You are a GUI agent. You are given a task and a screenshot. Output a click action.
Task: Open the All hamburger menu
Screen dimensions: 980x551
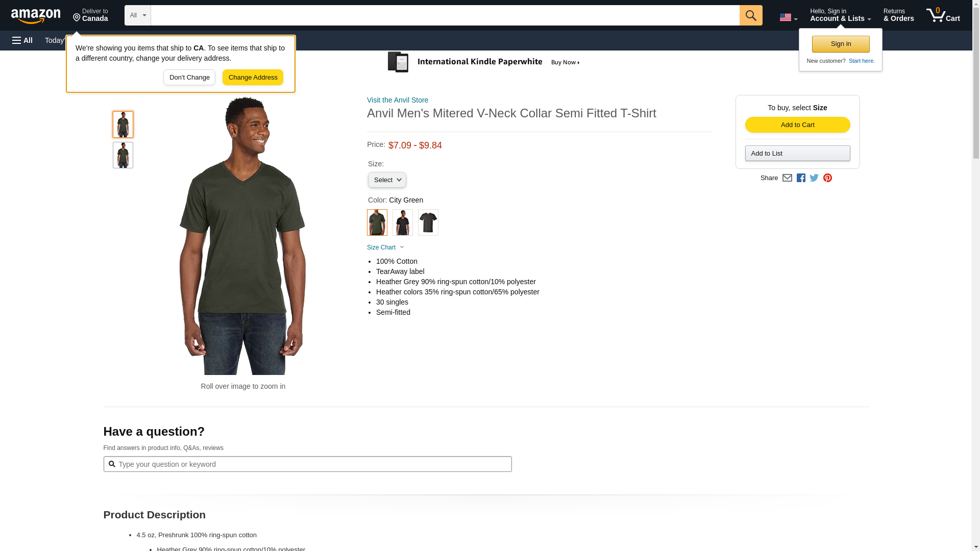pos(22,40)
